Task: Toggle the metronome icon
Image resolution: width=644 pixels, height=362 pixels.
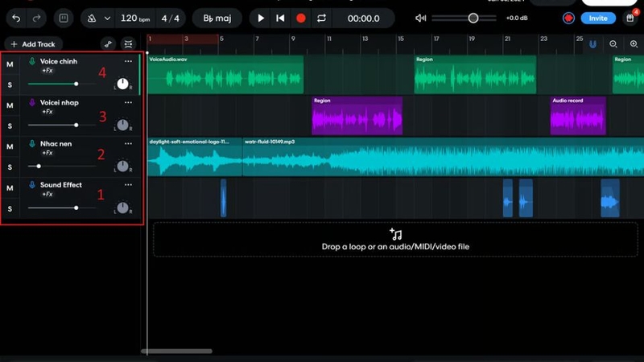Action: 92,19
